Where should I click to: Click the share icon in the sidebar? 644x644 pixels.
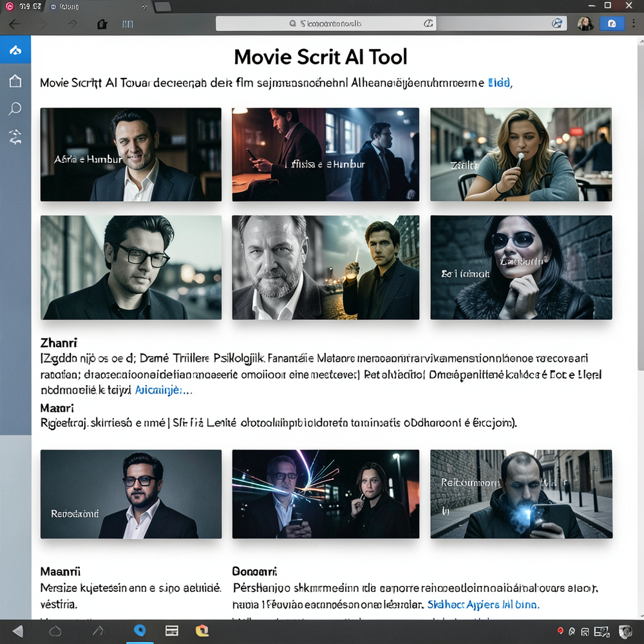pyautogui.click(x=15, y=137)
